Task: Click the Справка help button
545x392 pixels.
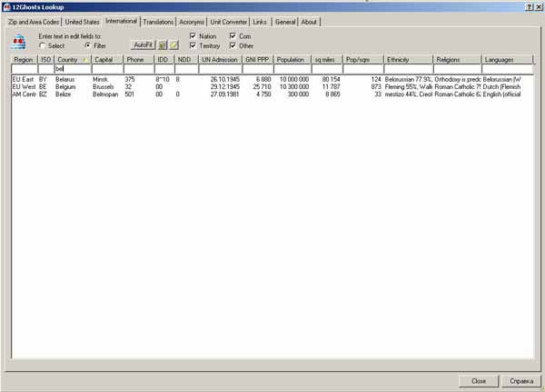Action: click(521, 381)
